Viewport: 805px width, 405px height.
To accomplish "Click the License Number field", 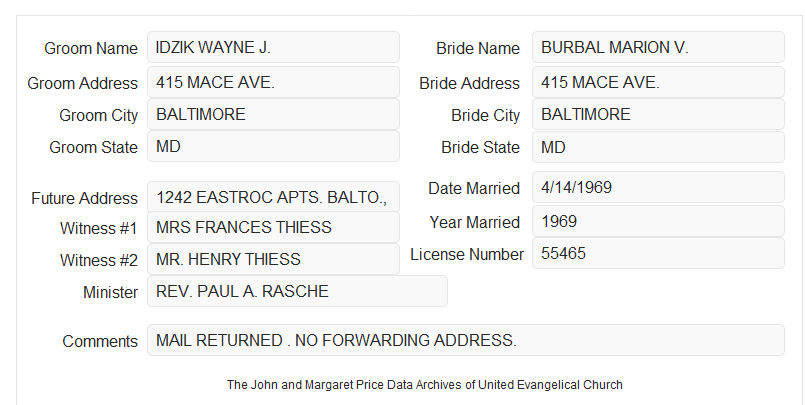I will pyautogui.click(x=658, y=253).
